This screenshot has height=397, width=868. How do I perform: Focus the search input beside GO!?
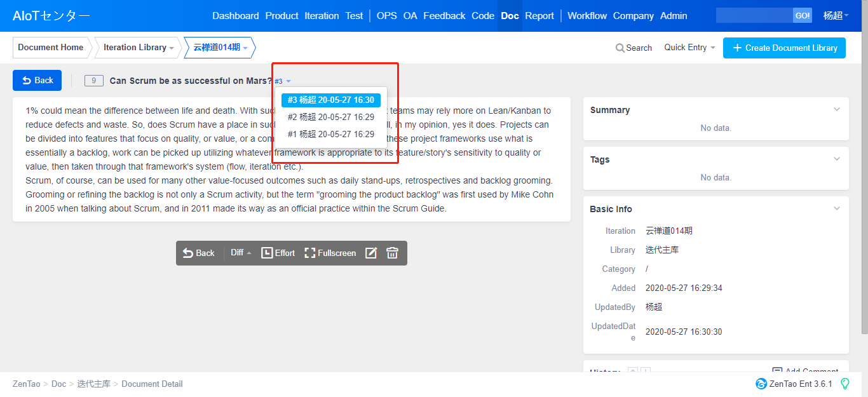click(754, 16)
